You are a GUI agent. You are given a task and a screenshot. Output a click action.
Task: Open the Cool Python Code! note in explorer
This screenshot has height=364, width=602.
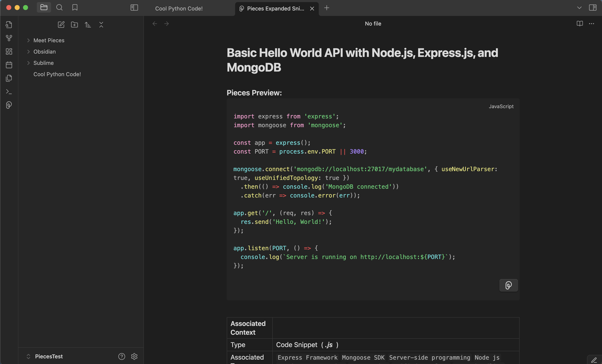[57, 74]
